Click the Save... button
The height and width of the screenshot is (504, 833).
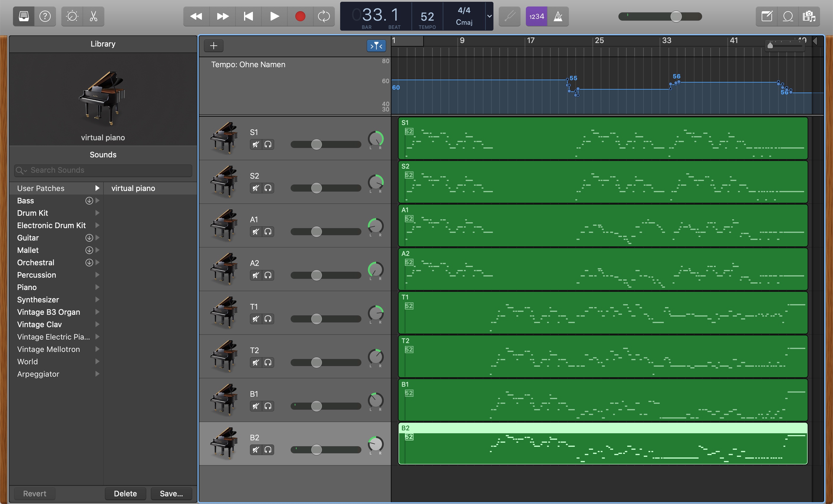[x=171, y=493]
